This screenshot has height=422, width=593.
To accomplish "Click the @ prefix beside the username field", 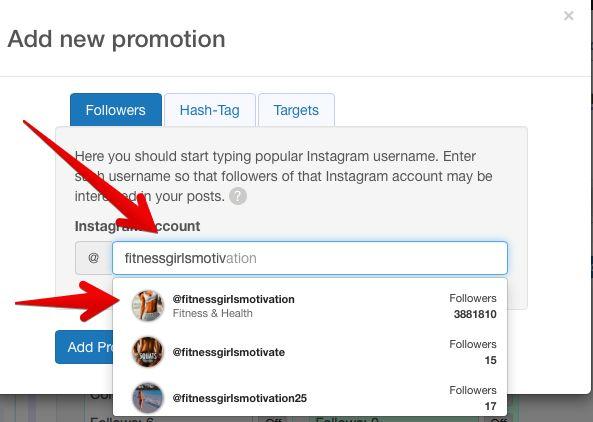I will tap(93, 258).
